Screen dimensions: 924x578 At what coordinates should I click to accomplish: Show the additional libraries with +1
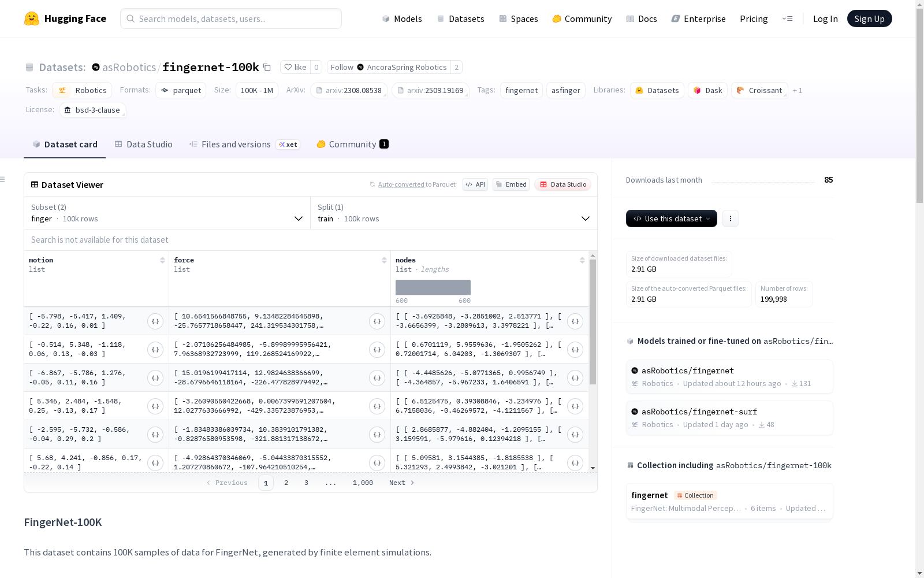[x=798, y=90]
